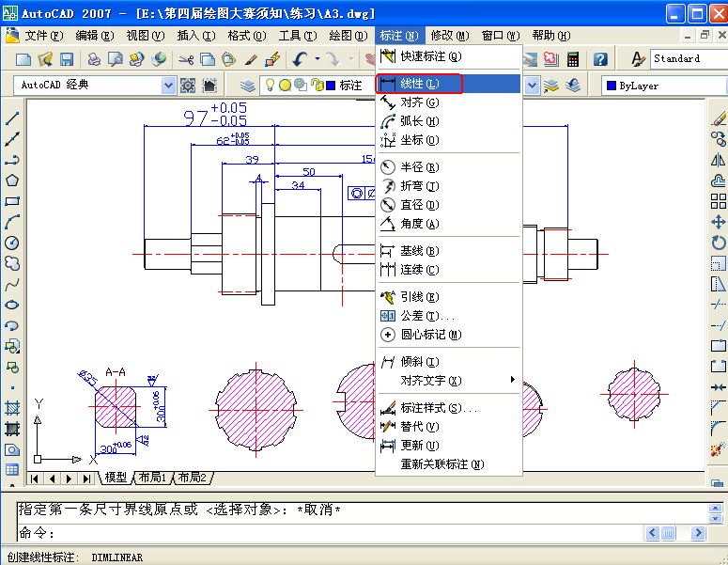Expand the 对齐文字 submenu arrow
The image size is (728, 565).
512,380
